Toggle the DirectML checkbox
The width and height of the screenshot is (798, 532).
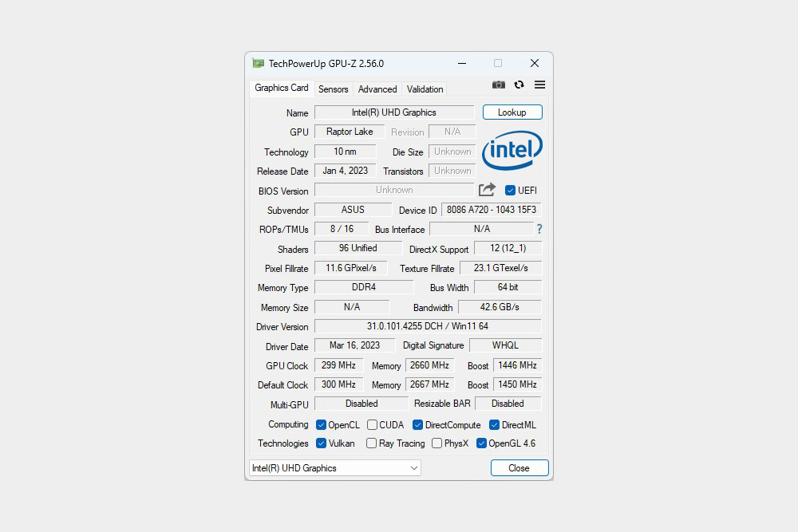[x=494, y=424]
